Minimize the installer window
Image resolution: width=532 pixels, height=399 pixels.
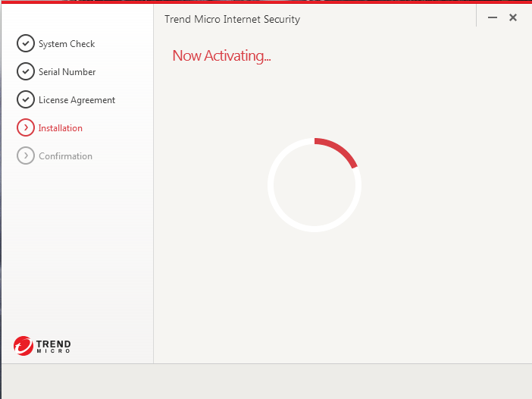click(x=493, y=17)
